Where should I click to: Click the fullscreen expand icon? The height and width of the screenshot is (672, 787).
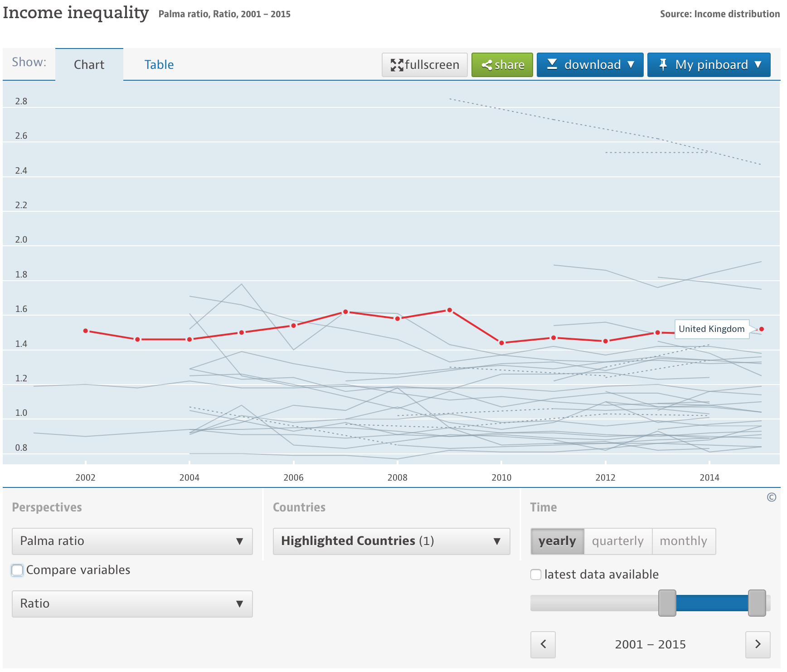click(x=397, y=65)
